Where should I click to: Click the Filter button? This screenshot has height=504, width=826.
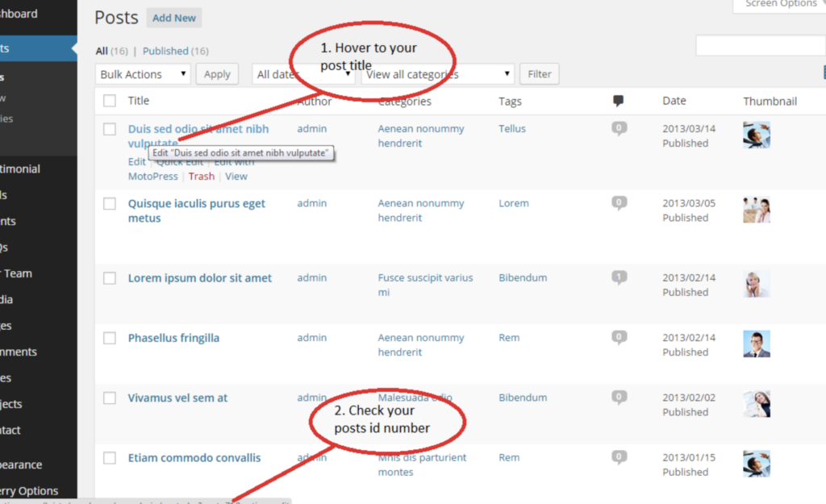point(539,73)
